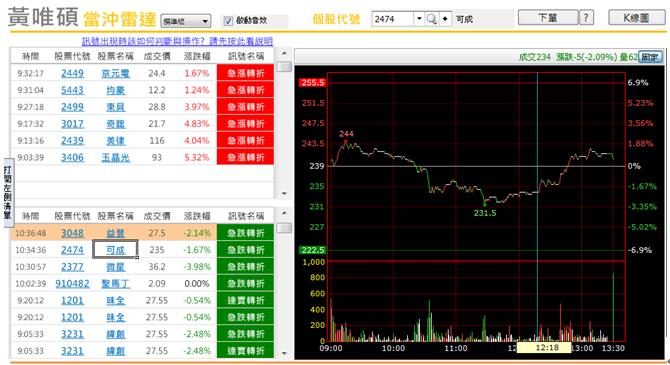Open stock code link 910482

(72, 283)
